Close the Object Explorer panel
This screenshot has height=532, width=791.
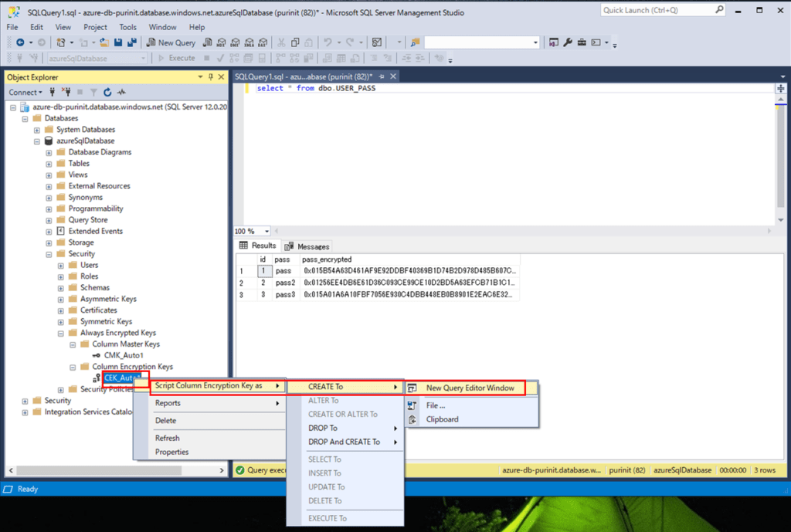click(221, 77)
